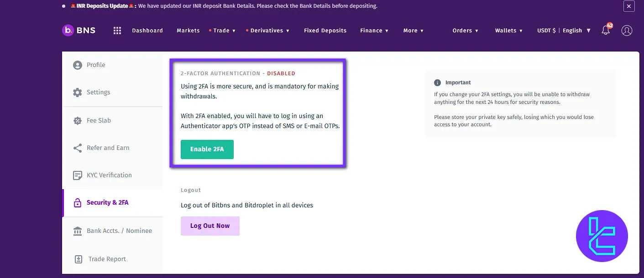The width and height of the screenshot is (644, 278).
Task: Open Fixed Deposits from the navbar
Action: [325, 31]
